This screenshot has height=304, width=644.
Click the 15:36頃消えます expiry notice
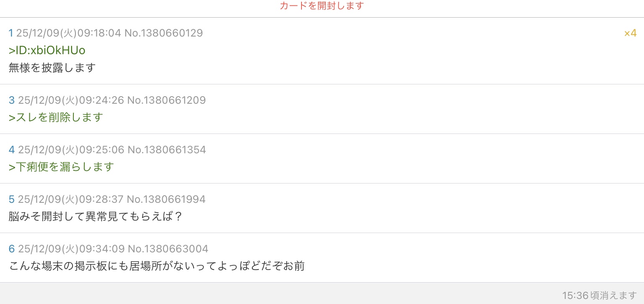tap(599, 296)
